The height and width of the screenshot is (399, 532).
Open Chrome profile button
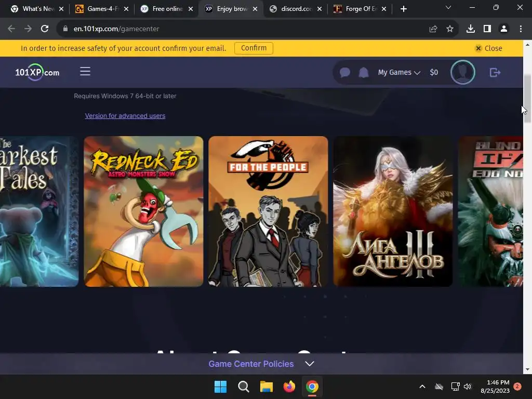click(504, 29)
